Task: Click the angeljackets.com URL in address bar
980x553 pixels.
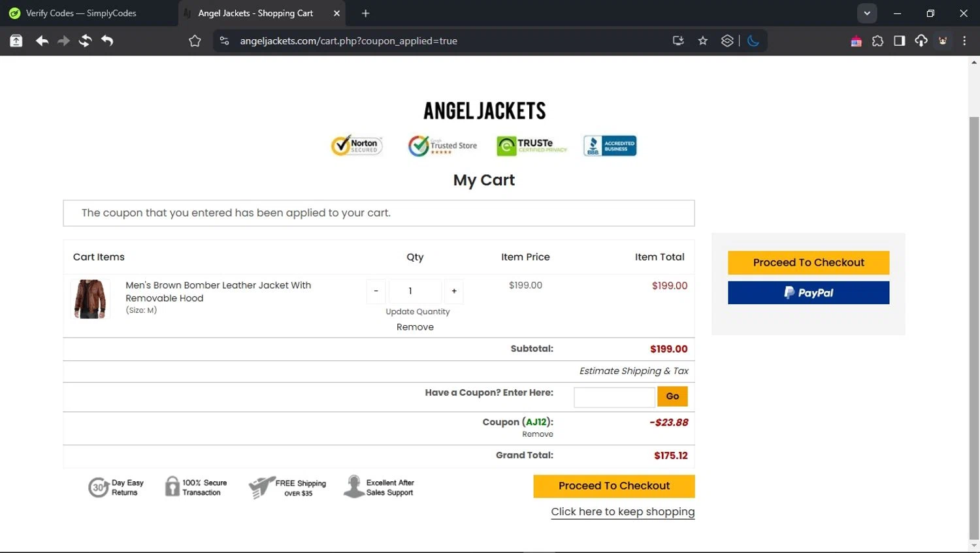Action: tap(348, 40)
